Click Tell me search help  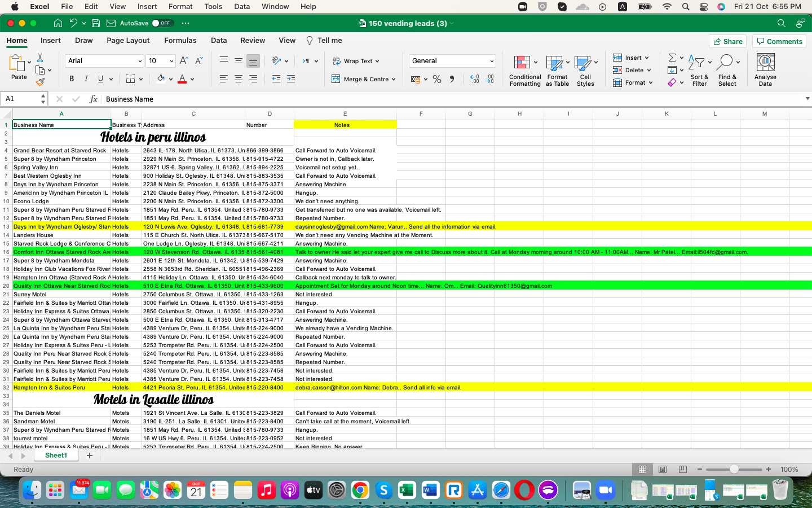[x=324, y=41]
